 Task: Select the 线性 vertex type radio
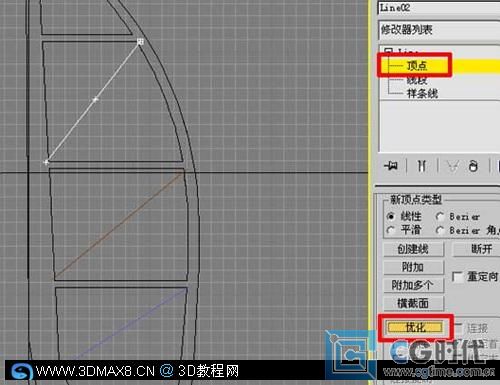point(391,216)
